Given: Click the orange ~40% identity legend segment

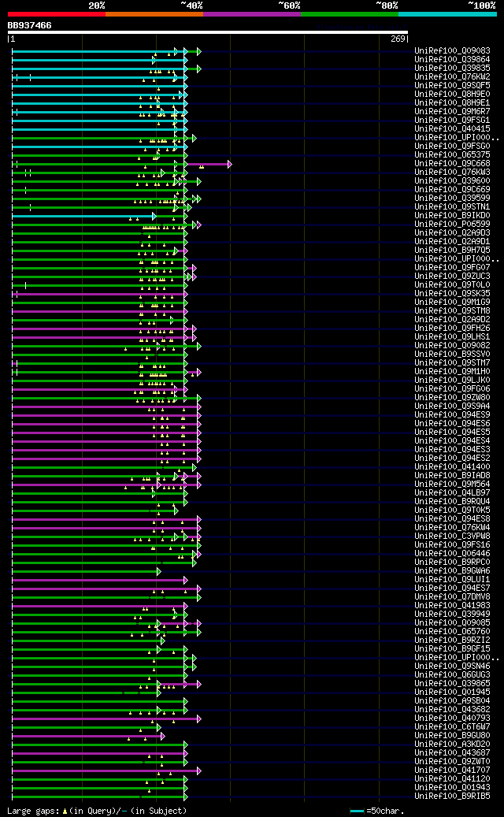Looking at the screenshot, I should 154,14.
